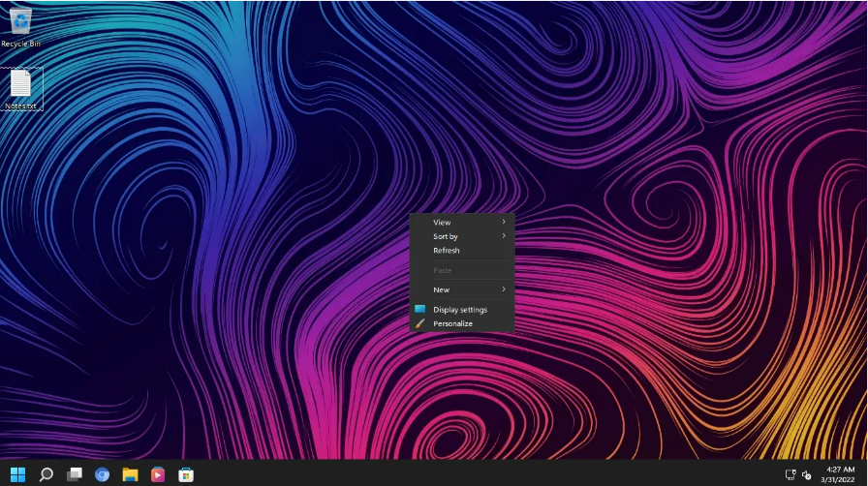Launch the pink media player taskbar app

pos(158,474)
